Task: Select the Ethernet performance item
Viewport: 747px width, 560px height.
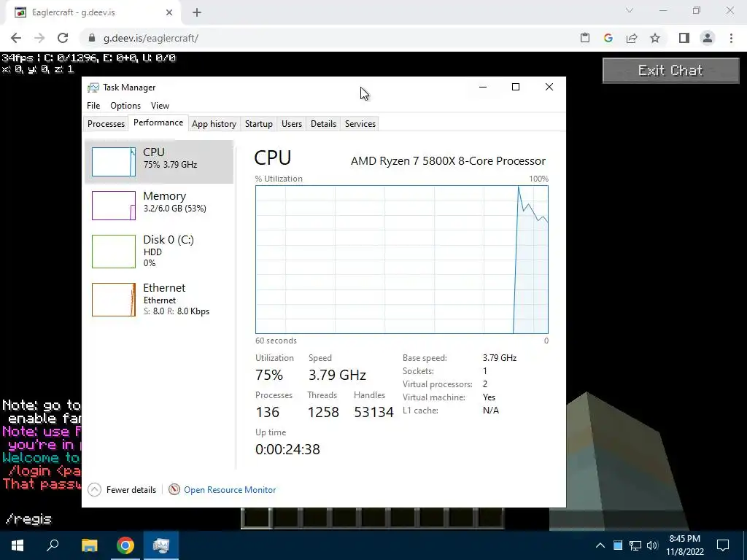Action: [x=159, y=300]
